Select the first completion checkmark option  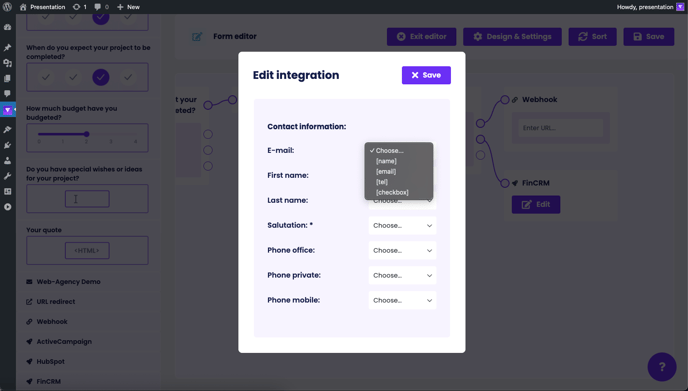(46, 77)
